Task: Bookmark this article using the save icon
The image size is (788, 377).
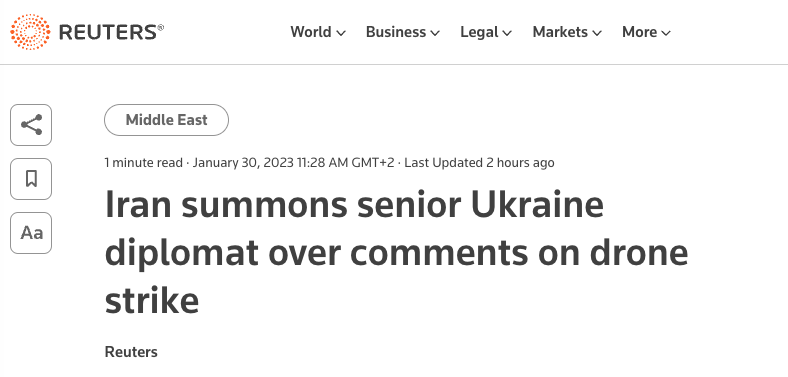Action: pos(31,179)
